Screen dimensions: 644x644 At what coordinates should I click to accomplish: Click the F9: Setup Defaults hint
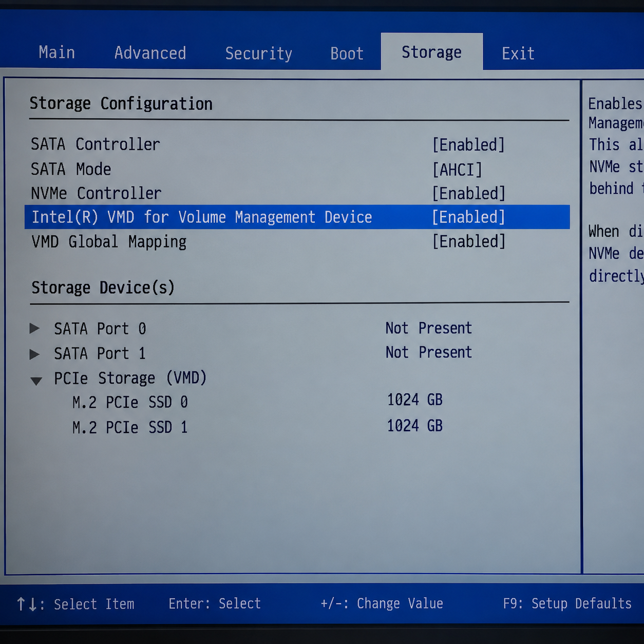point(567,603)
